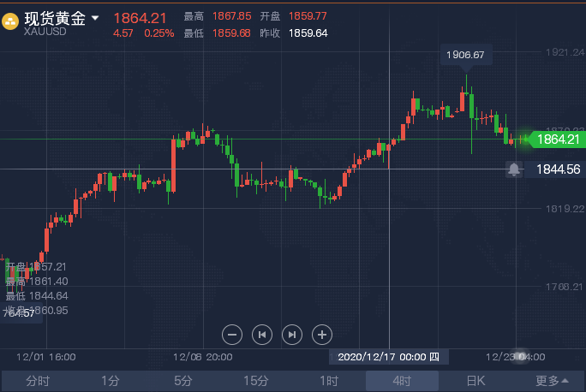The width and height of the screenshot is (586, 392).
Task: Click the 12/01 16:00 time axis label
Action: [x=46, y=357]
